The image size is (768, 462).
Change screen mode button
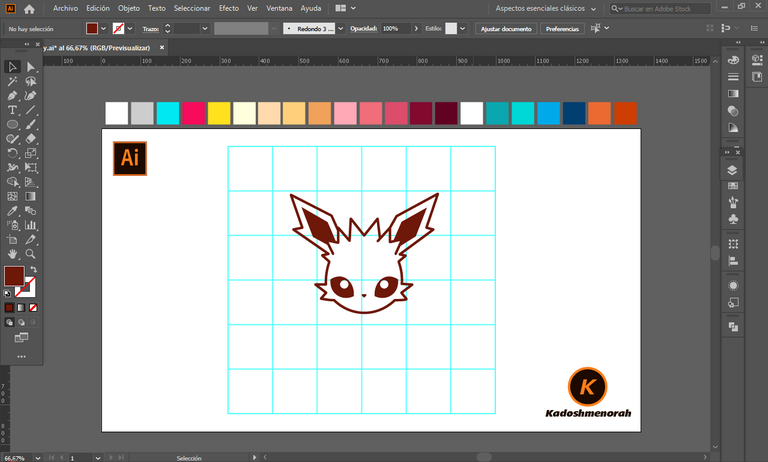(21, 338)
